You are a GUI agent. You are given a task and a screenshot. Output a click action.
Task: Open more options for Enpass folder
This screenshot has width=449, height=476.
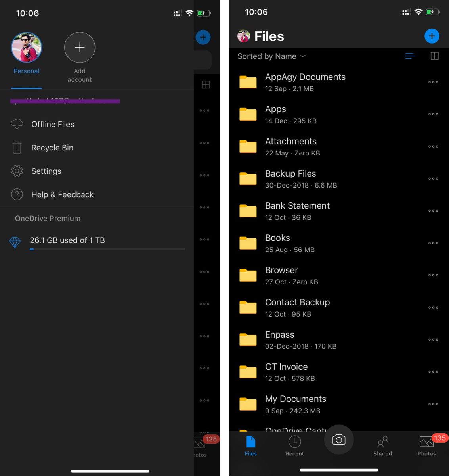point(433,340)
